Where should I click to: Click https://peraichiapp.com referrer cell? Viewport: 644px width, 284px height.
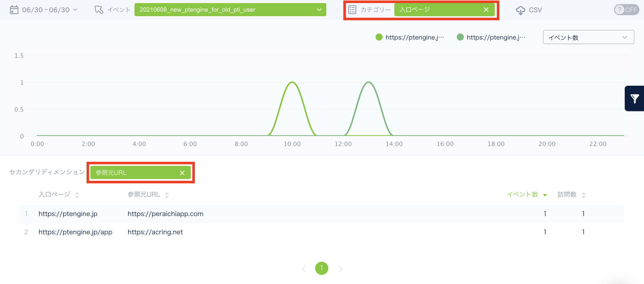click(x=165, y=214)
